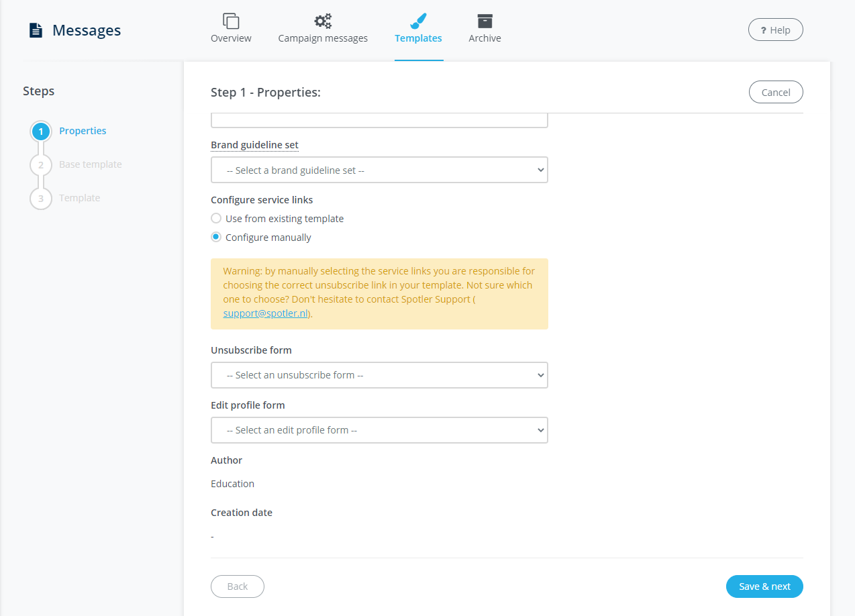Click the Campaign messages gears icon
The image size is (855, 616).
[323, 21]
